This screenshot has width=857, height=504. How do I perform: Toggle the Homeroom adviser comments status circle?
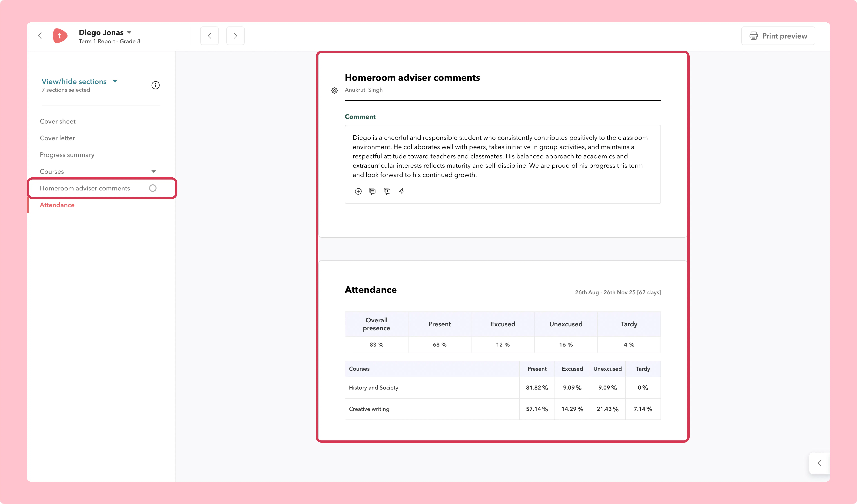click(153, 188)
